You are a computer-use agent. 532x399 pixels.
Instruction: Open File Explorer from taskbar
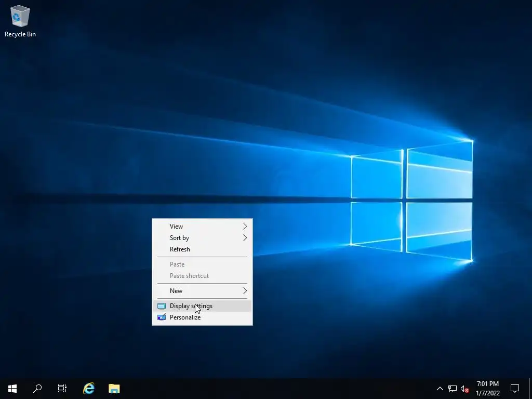coord(114,389)
